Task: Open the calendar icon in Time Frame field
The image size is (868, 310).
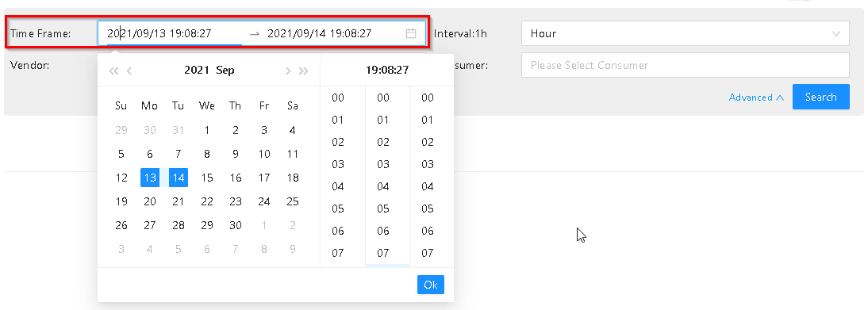Action: pos(411,33)
